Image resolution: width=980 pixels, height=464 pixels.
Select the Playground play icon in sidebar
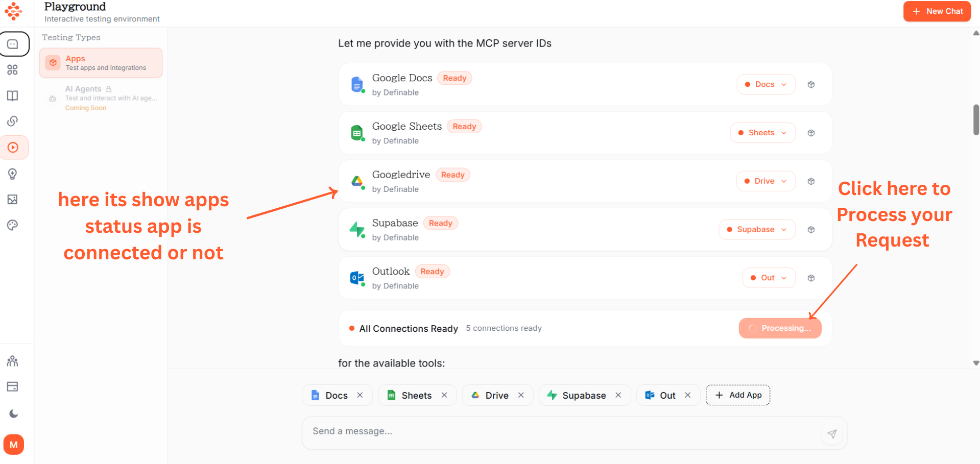pos(13,148)
